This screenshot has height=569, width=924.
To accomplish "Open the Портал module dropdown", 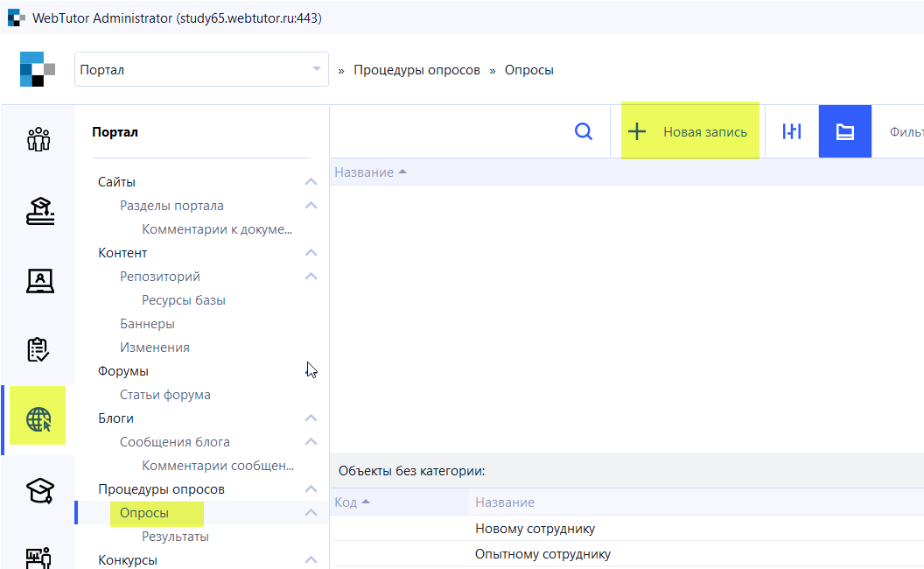I will 201,68.
